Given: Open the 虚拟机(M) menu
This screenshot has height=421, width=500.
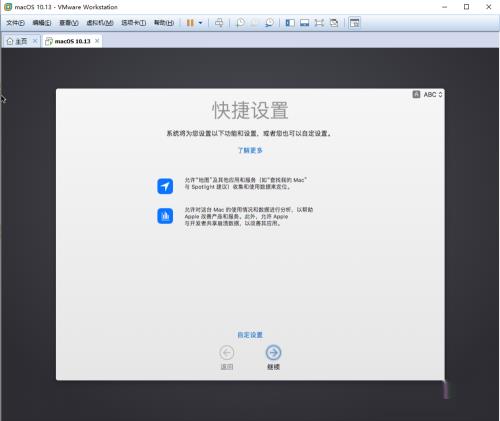Looking at the screenshot, I should click(x=100, y=23).
